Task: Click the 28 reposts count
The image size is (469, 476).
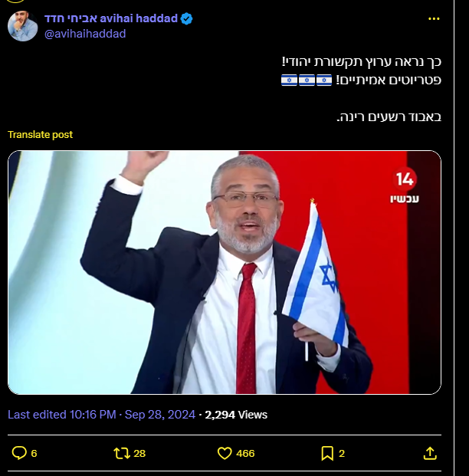Action: (139, 454)
